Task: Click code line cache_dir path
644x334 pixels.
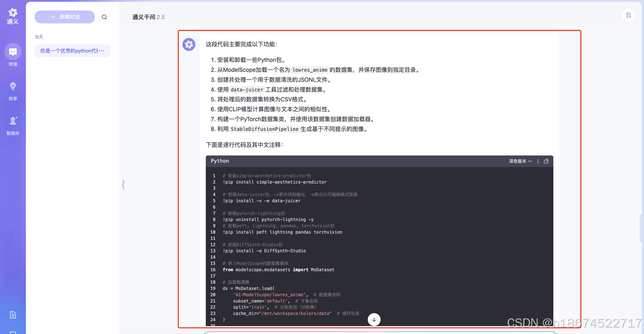Action: (x=282, y=313)
